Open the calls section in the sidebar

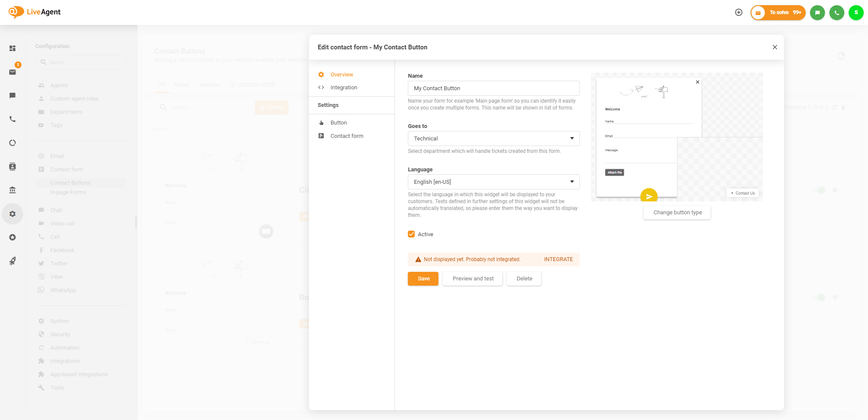coord(12,119)
